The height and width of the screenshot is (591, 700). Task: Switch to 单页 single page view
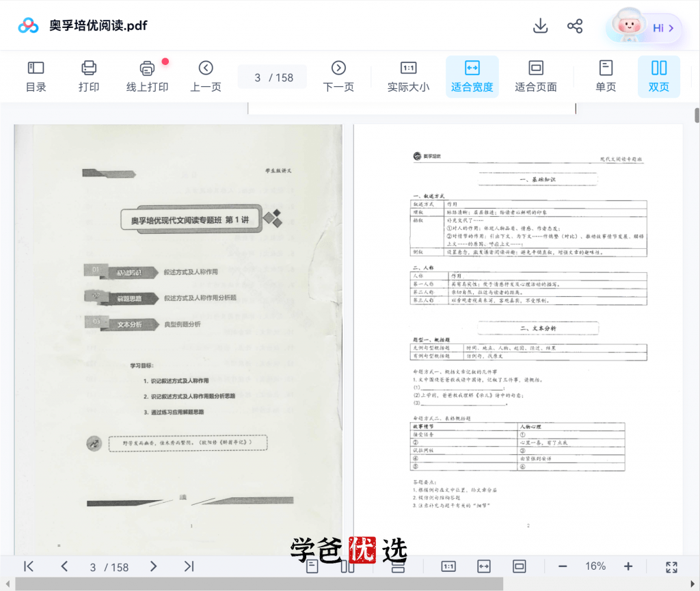click(x=606, y=77)
